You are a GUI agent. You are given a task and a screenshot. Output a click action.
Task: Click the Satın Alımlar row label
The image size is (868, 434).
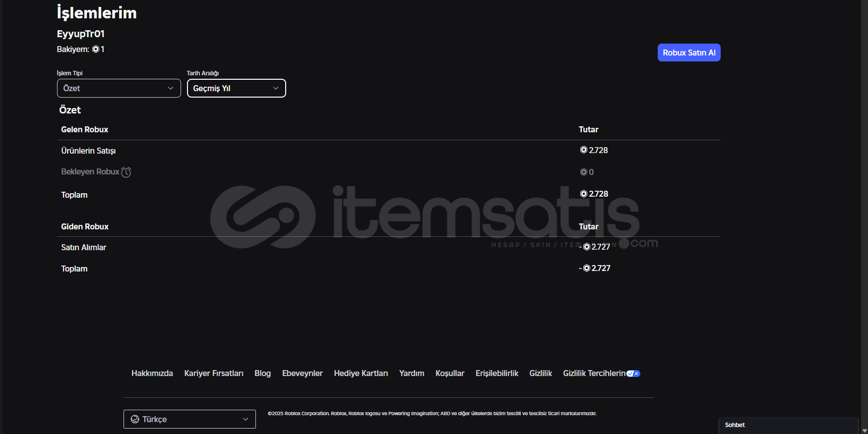84,247
